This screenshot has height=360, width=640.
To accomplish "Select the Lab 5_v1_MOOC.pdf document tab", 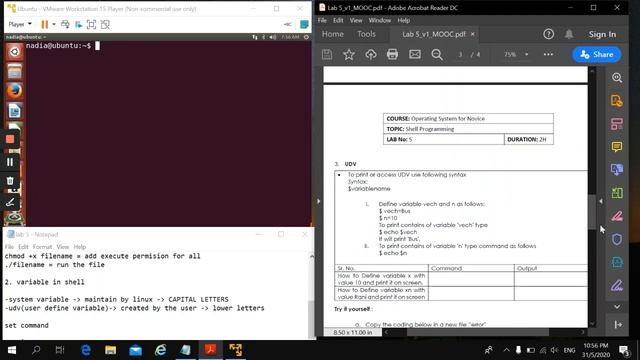I will (x=433, y=34).
